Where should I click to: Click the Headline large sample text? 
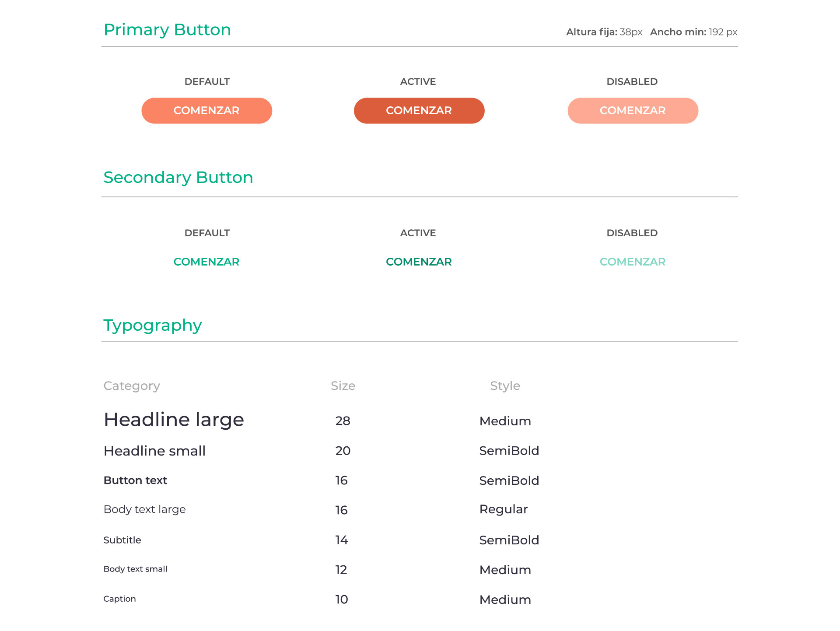(x=174, y=420)
